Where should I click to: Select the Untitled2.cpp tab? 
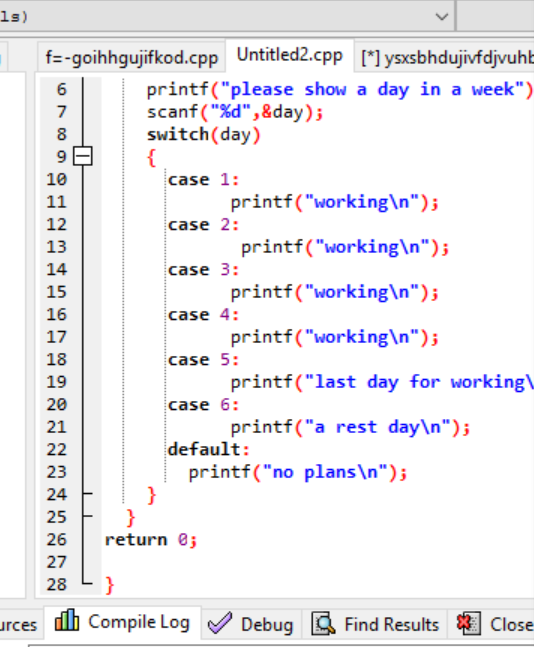tap(290, 55)
